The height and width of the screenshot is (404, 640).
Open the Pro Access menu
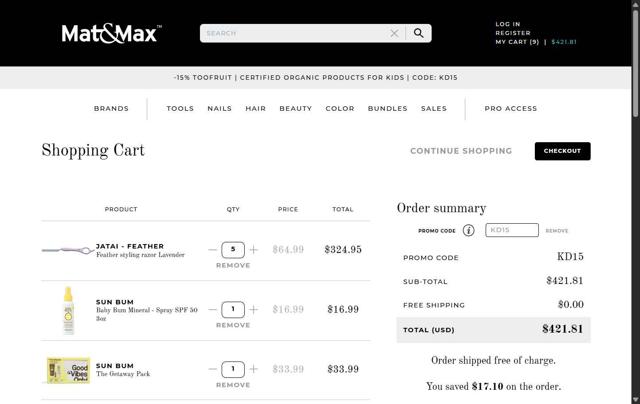(511, 109)
